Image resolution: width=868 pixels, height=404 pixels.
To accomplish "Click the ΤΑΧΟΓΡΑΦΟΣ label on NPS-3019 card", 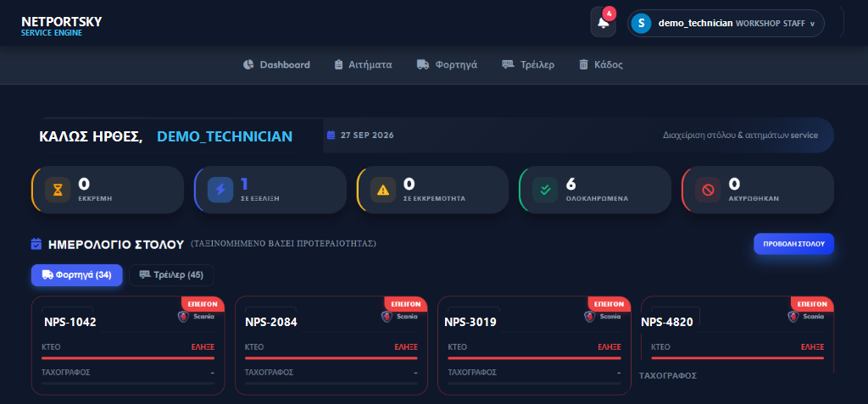I will click(x=471, y=373).
